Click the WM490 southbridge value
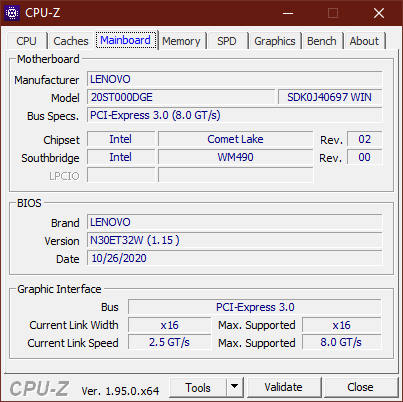The height and width of the screenshot is (402, 403). pyautogui.click(x=236, y=157)
